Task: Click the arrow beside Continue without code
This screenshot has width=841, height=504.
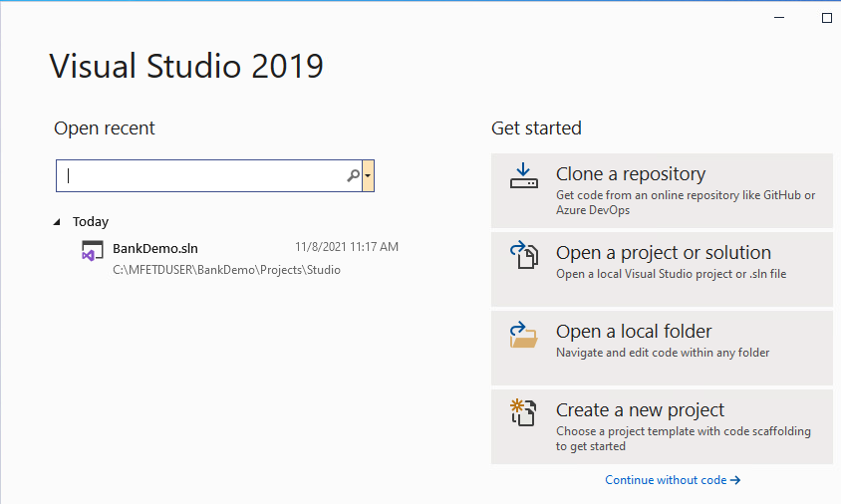Action: tap(735, 480)
